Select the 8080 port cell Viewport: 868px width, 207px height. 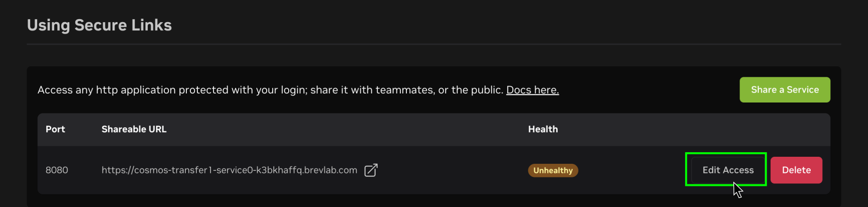tap(57, 170)
